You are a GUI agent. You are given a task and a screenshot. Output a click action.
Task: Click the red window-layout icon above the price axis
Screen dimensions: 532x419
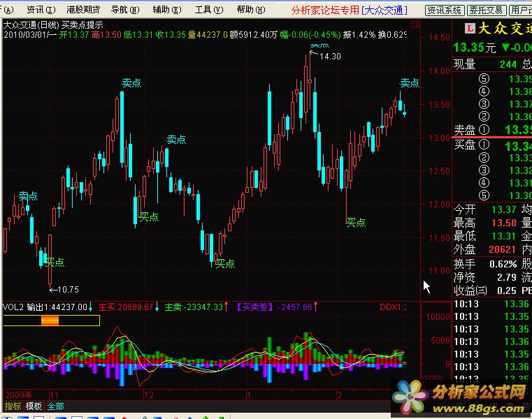(x=415, y=24)
